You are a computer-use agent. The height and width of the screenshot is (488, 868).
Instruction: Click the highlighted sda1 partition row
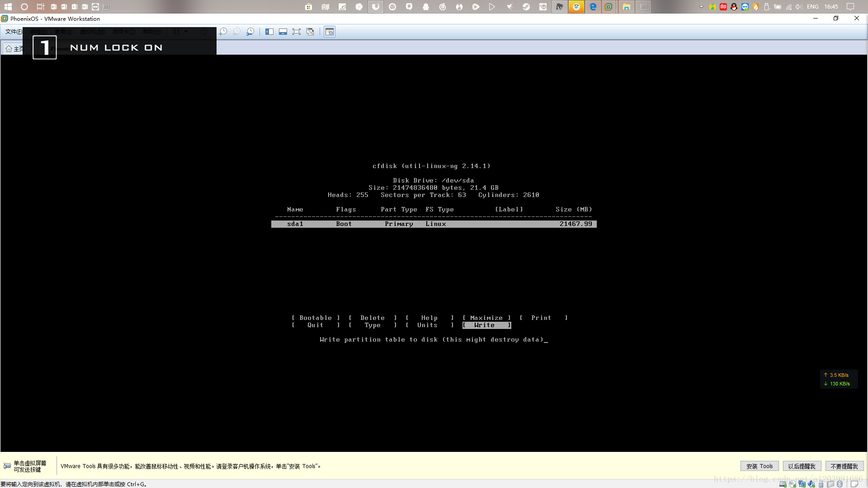434,224
